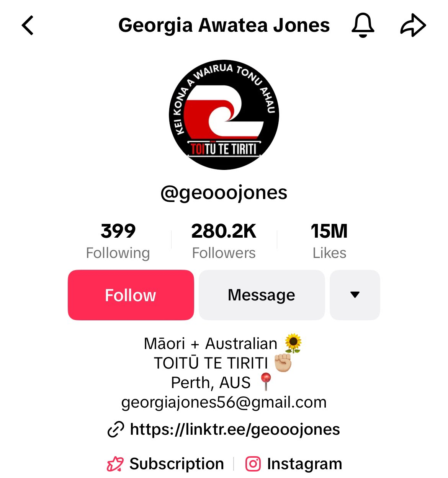Message this user
The height and width of the screenshot is (478, 448).
pos(262,295)
